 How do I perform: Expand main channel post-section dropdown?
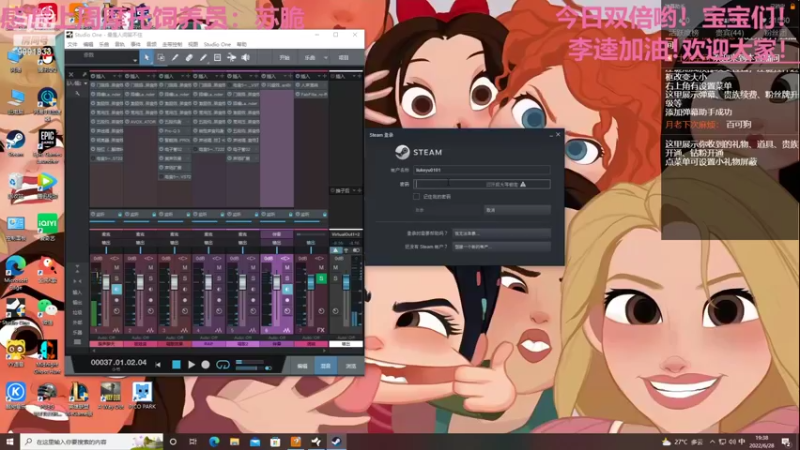pos(354,190)
